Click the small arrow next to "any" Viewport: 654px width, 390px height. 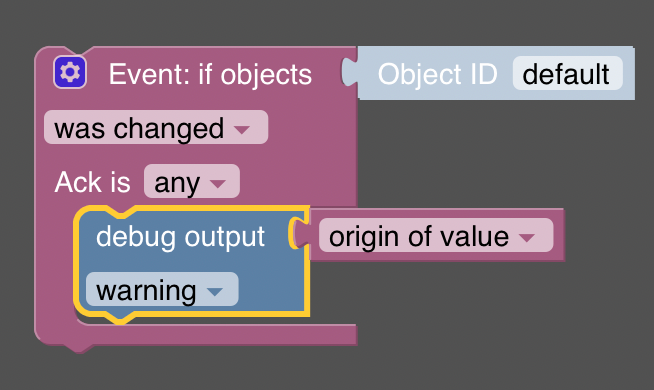(x=218, y=183)
